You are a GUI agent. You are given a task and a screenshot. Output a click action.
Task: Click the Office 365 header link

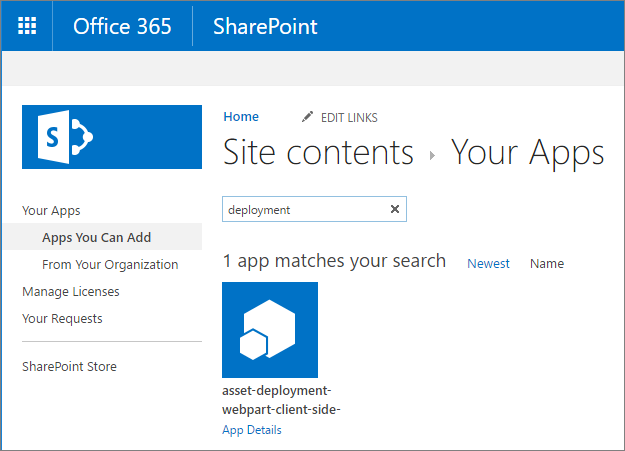pyautogui.click(x=122, y=26)
